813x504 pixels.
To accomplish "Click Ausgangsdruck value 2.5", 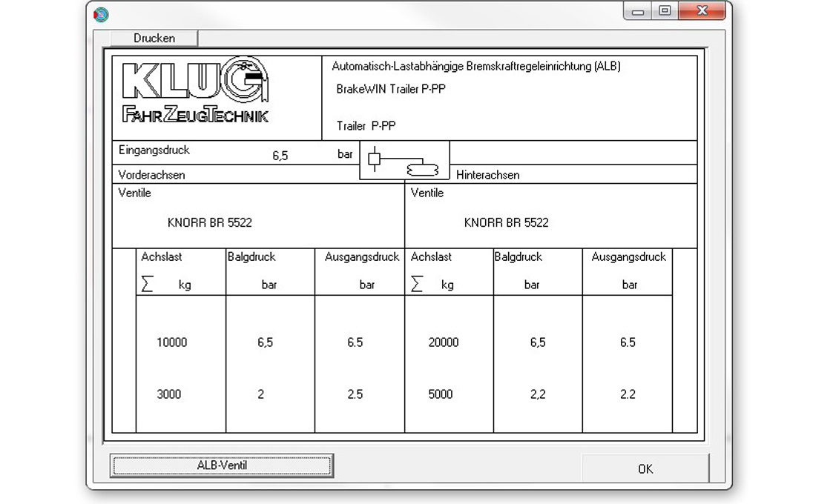I will [355, 394].
